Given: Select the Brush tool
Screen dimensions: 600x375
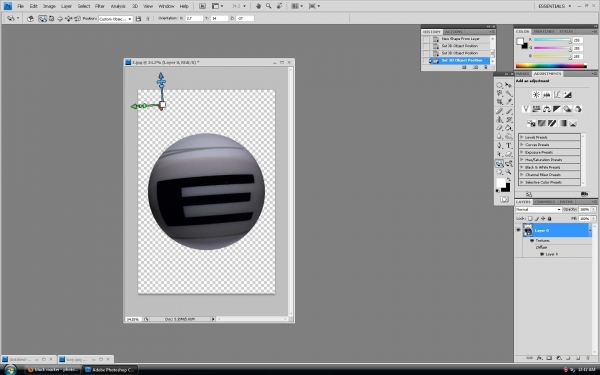Looking at the screenshot, I should pos(509,111).
